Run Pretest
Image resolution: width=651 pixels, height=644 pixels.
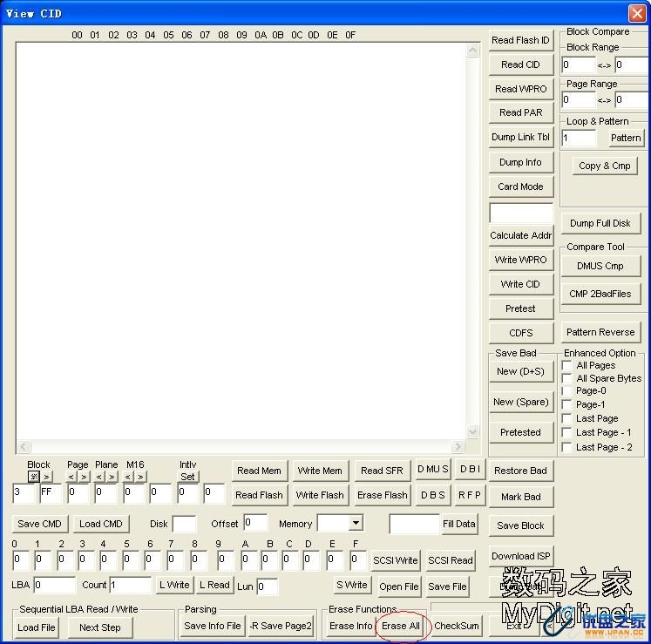tap(520, 308)
